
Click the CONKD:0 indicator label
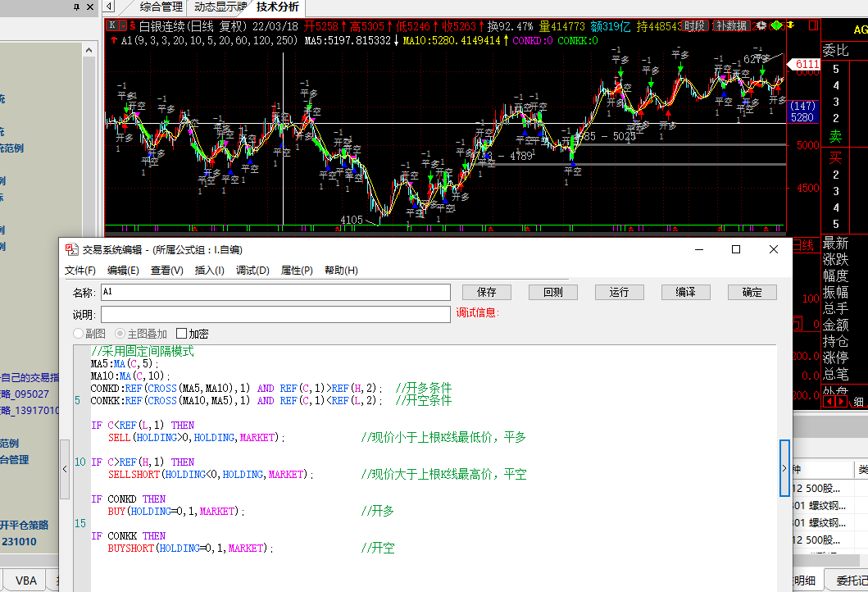(533, 40)
